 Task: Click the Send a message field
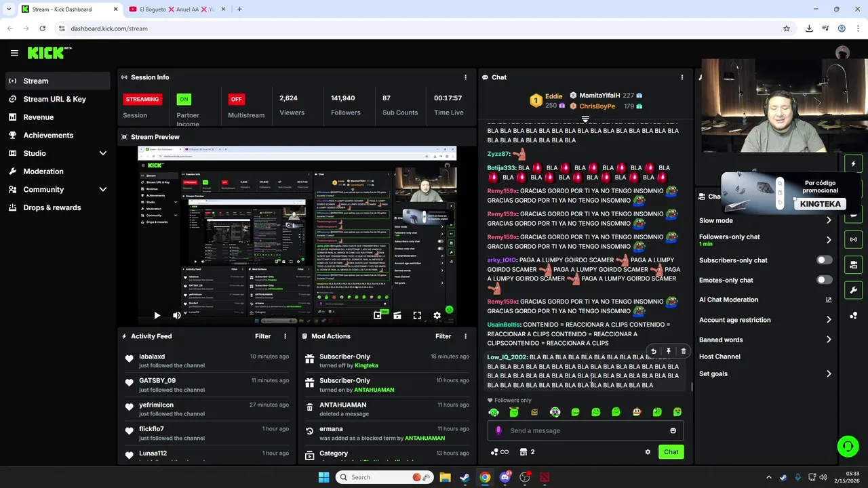click(x=585, y=430)
